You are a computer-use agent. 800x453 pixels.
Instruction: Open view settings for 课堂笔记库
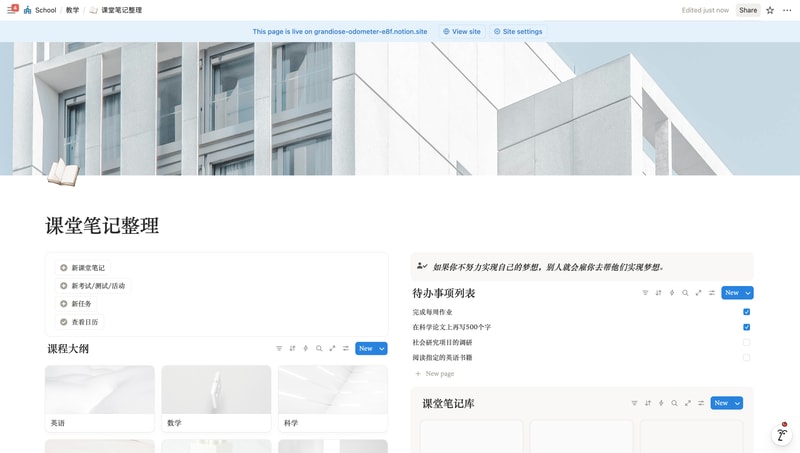click(701, 403)
